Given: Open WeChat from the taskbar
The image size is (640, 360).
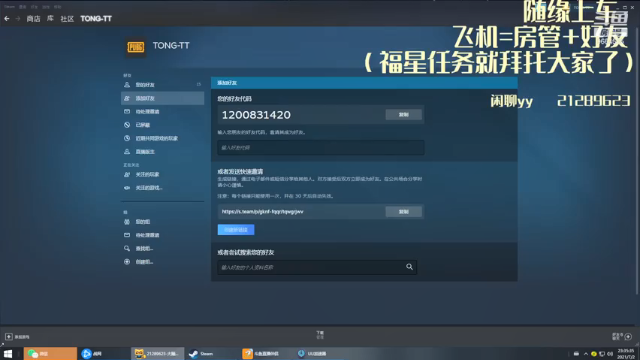Looking at the screenshot, I should click(x=50, y=353).
